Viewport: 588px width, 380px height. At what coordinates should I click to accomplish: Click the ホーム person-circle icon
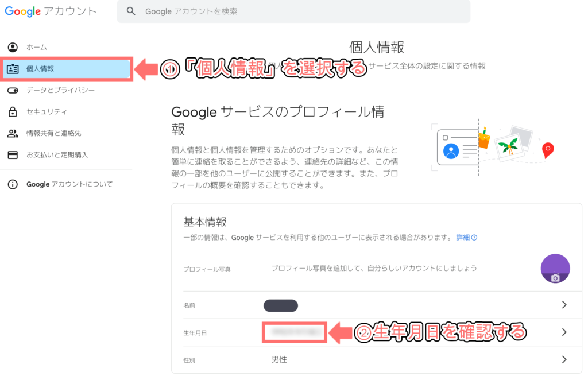coord(13,47)
